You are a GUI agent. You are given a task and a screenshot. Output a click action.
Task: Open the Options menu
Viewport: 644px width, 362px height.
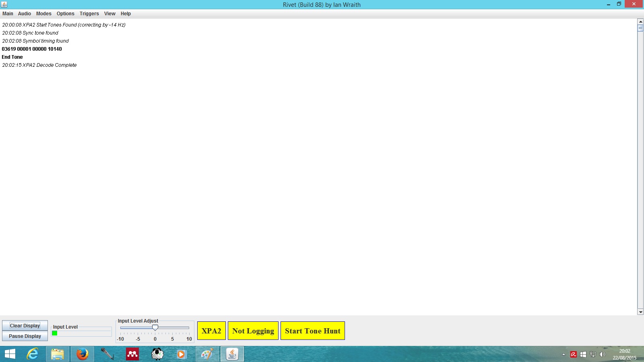tap(65, 14)
